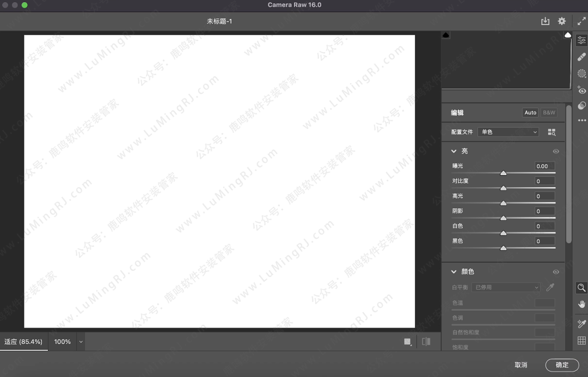Open the 配置文件 profile dropdown

click(x=508, y=132)
